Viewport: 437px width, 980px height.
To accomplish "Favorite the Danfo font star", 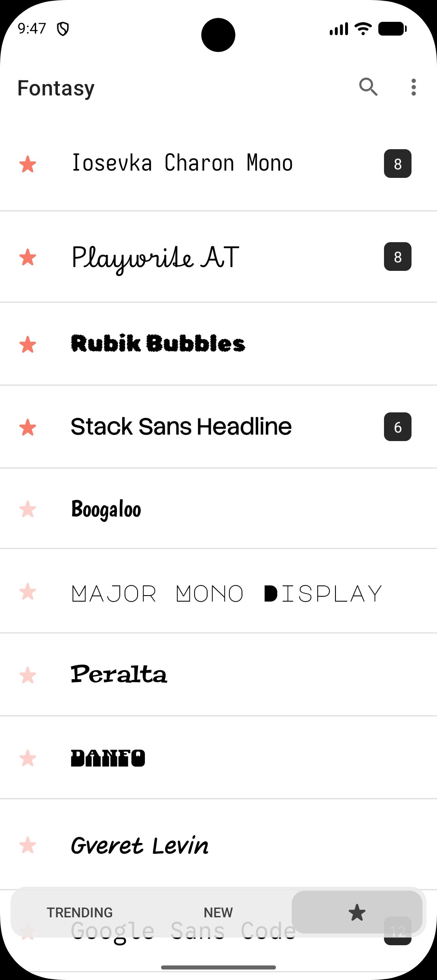I will click(x=28, y=758).
